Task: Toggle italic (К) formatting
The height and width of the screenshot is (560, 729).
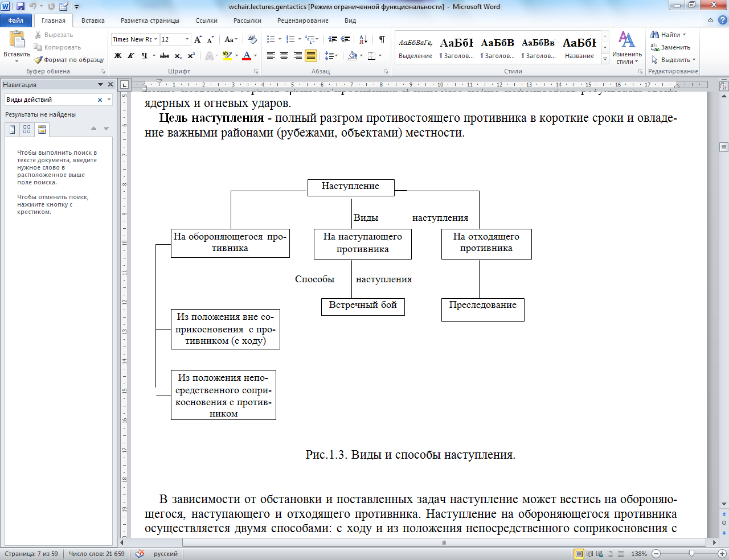Action: click(x=130, y=56)
